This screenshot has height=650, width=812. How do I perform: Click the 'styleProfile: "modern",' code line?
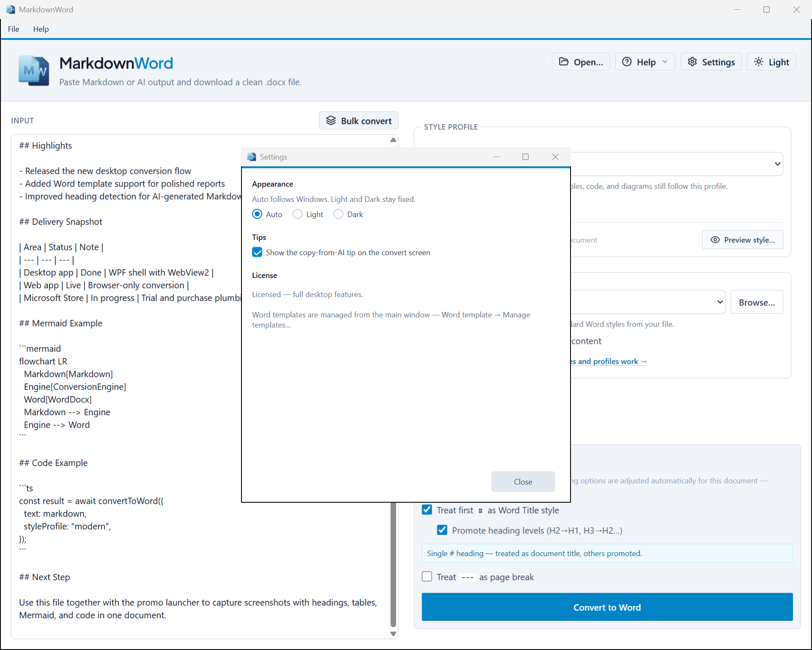[x=67, y=526]
